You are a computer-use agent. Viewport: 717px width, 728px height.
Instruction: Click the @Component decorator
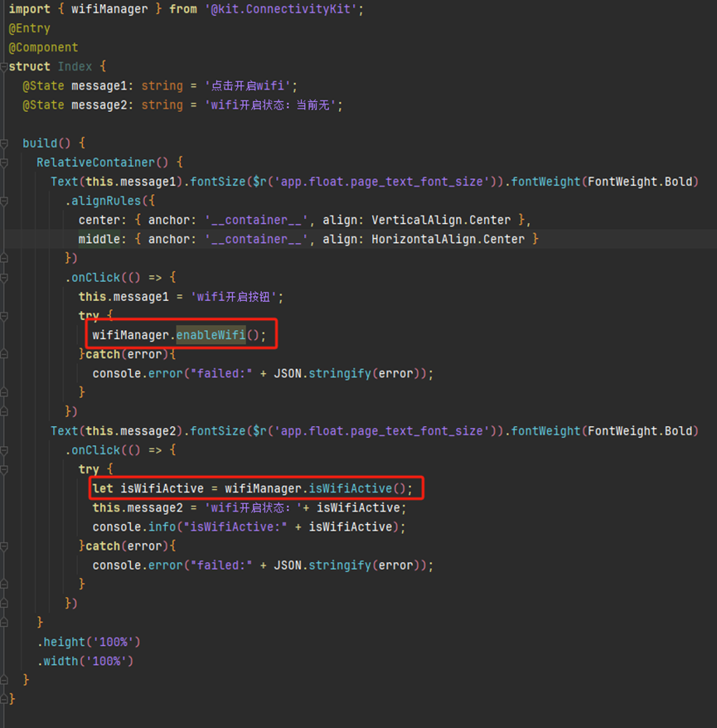[43, 47]
